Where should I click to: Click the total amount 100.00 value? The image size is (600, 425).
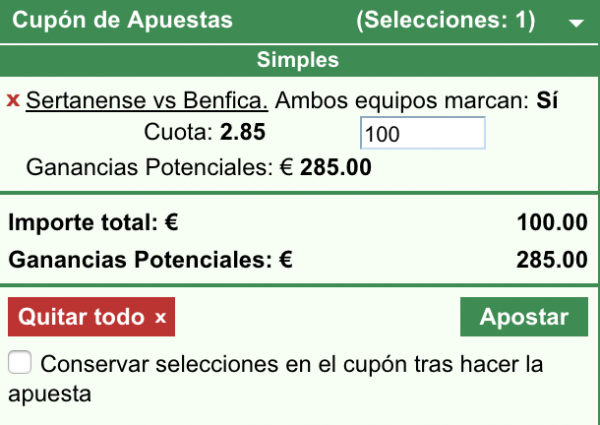click(552, 222)
